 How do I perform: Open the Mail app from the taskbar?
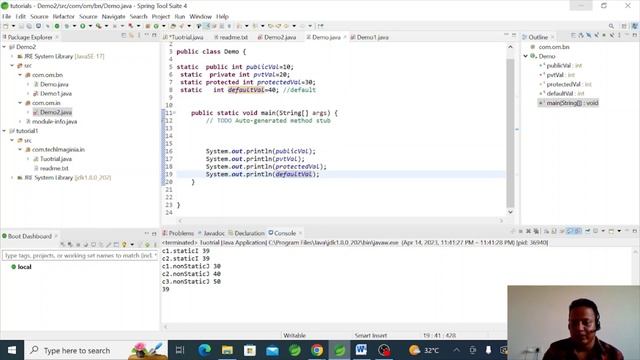[x=272, y=350]
